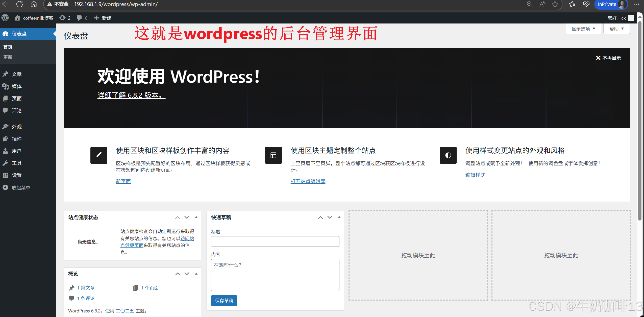This screenshot has width=644, height=317.
Task: Add page to favorites star icon
Action: 555,4
